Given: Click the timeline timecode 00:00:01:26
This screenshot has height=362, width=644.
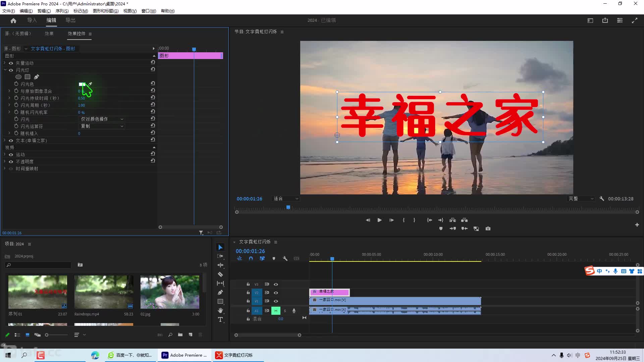Looking at the screenshot, I should pos(250,251).
